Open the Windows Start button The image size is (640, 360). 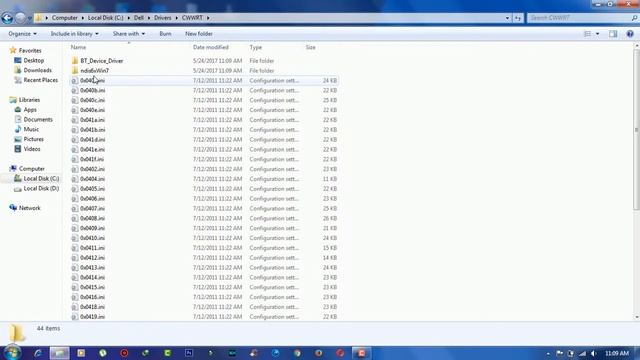click(x=12, y=353)
